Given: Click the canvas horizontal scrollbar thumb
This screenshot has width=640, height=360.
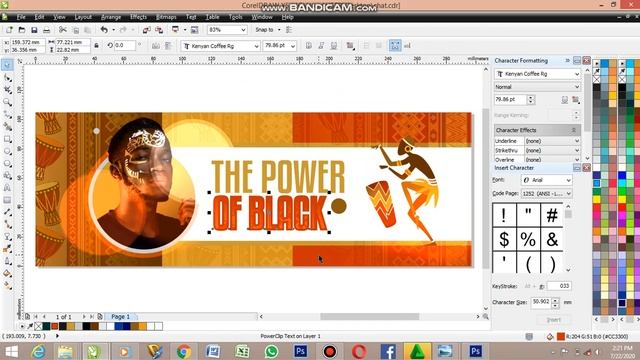Looking at the screenshot, I should click(369, 317).
